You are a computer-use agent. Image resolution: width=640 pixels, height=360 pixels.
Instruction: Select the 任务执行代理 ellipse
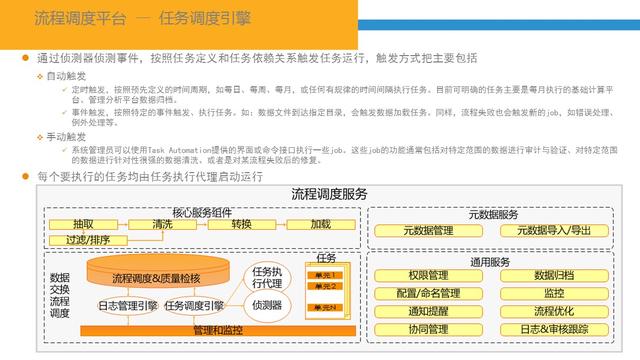[x=267, y=278]
